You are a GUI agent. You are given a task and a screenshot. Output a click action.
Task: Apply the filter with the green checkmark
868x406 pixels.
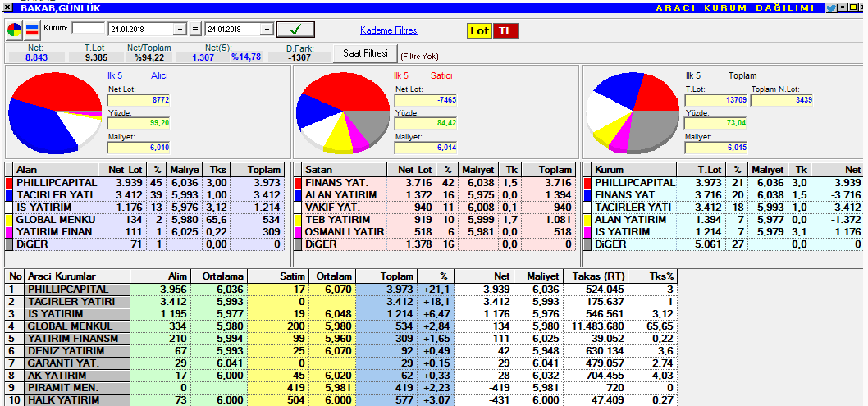295,29
